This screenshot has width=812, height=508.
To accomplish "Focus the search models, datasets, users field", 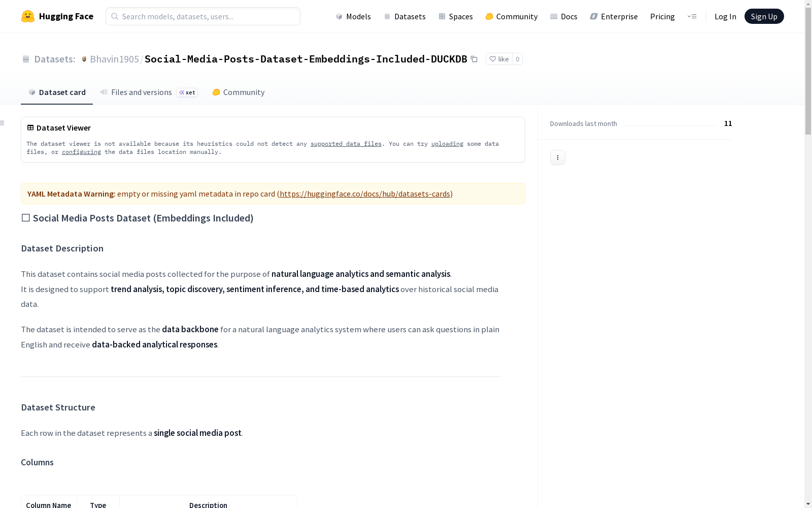I will coord(203,16).
